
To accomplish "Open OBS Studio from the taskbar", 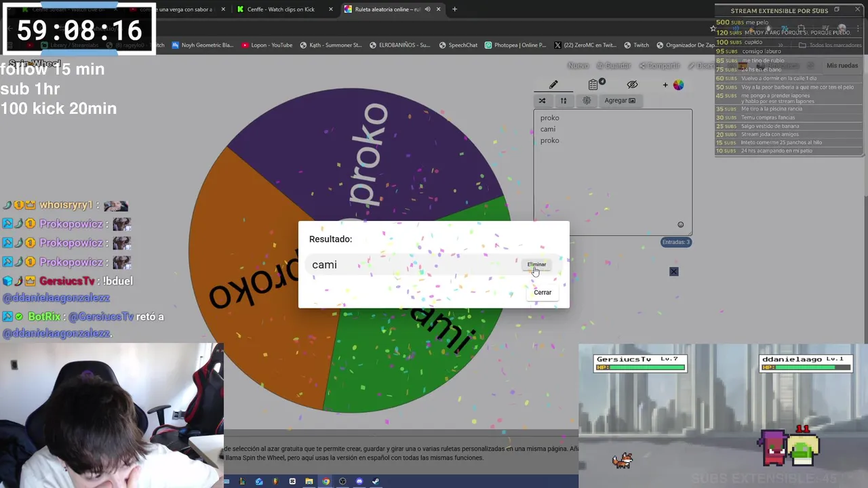I will tap(342, 481).
